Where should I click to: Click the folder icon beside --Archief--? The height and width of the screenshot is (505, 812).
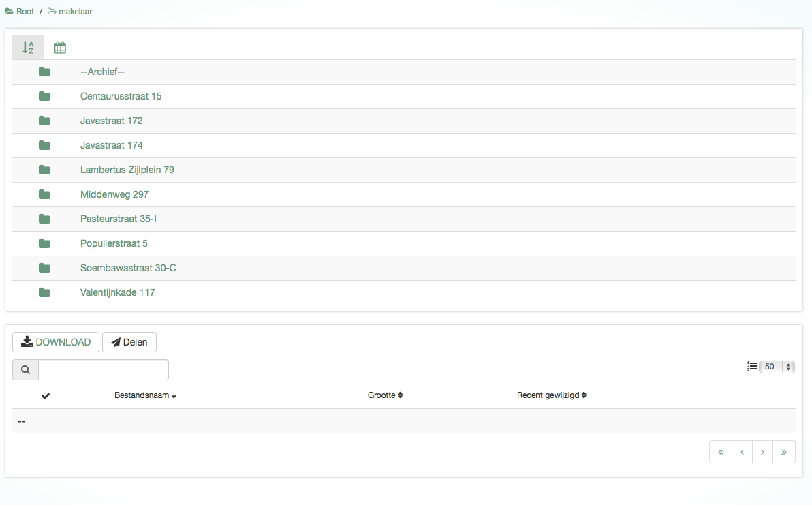pos(45,72)
